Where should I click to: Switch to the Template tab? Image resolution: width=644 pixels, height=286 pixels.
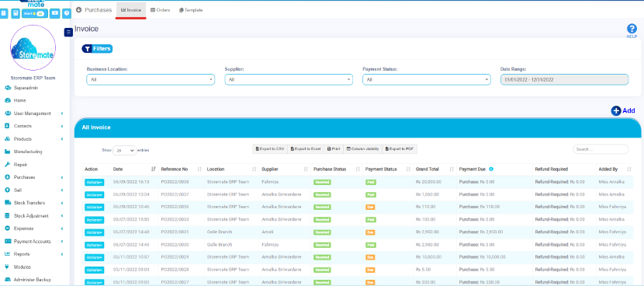(x=191, y=10)
